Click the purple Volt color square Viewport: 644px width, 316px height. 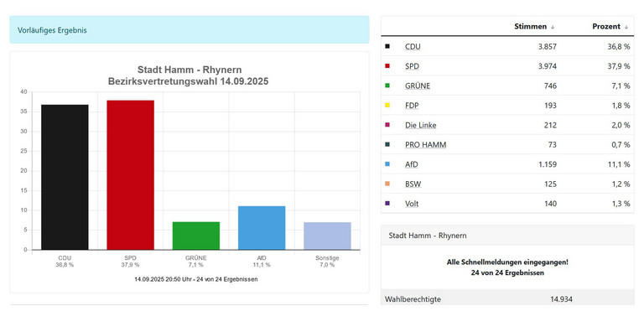click(x=387, y=204)
